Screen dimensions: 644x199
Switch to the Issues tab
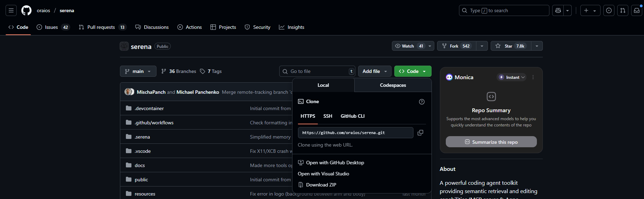coord(53,27)
